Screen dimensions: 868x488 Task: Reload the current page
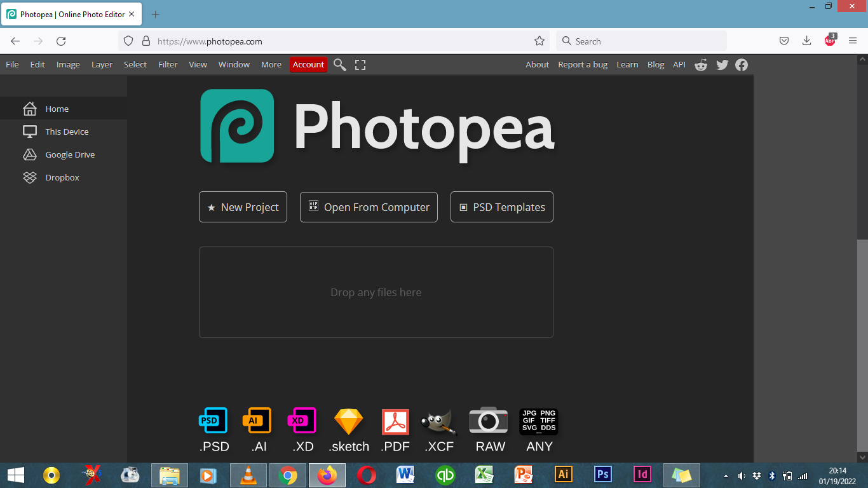point(61,41)
